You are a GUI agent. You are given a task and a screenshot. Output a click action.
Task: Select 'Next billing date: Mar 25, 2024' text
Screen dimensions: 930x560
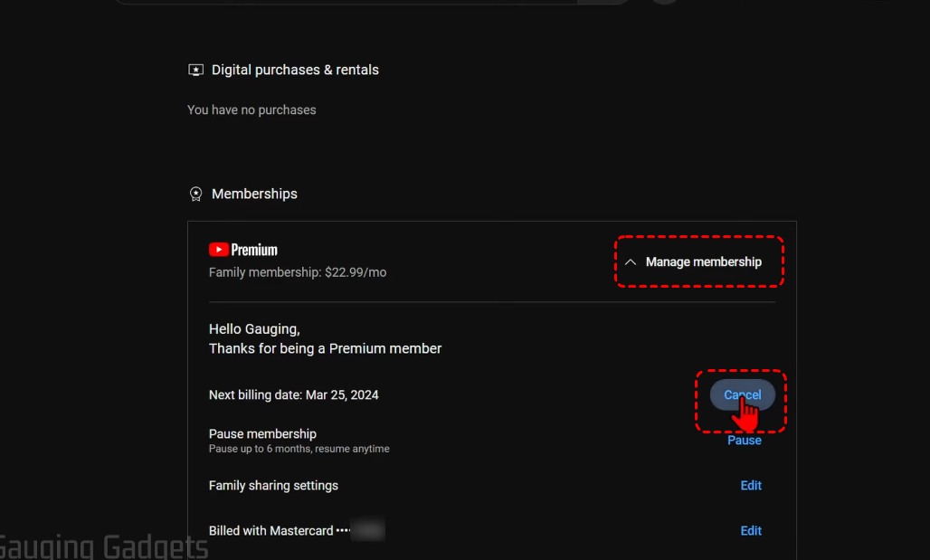(294, 395)
